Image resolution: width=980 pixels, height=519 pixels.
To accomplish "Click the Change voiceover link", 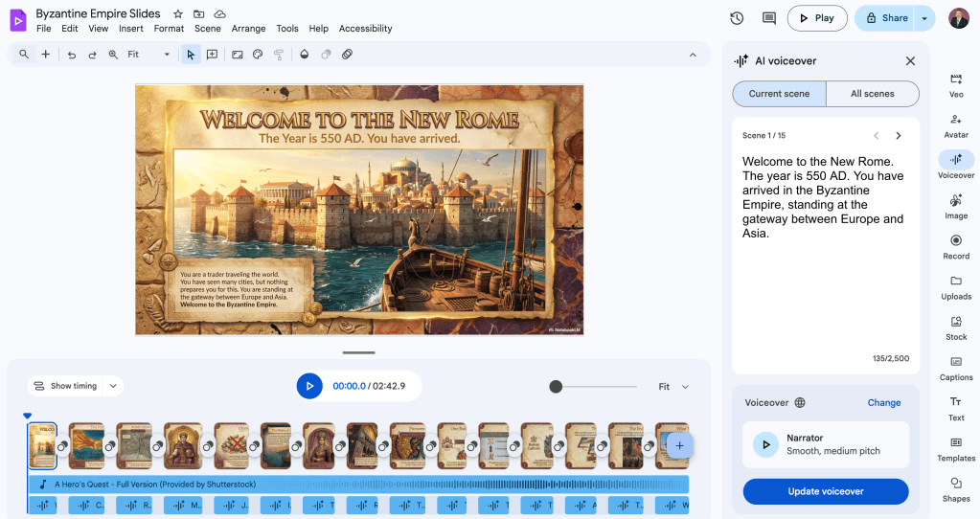I will (x=883, y=403).
